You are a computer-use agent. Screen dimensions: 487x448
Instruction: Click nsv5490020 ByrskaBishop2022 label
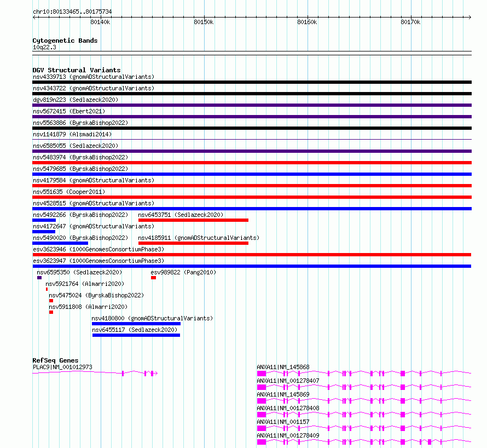click(80, 238)
